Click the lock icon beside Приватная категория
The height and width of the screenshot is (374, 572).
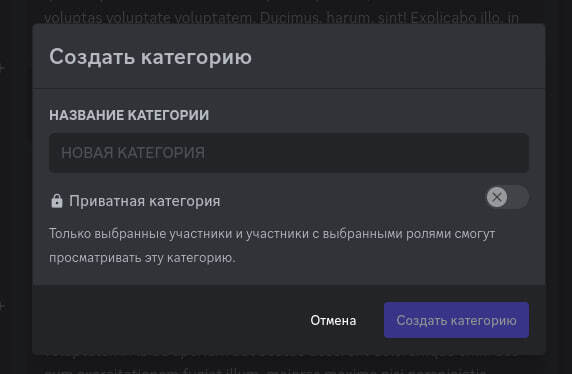tap(57, 201)
